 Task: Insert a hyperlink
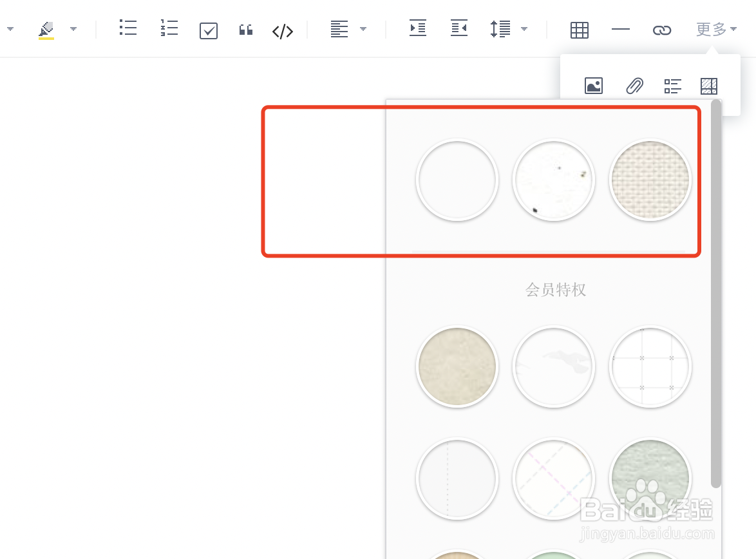point(662,30)
